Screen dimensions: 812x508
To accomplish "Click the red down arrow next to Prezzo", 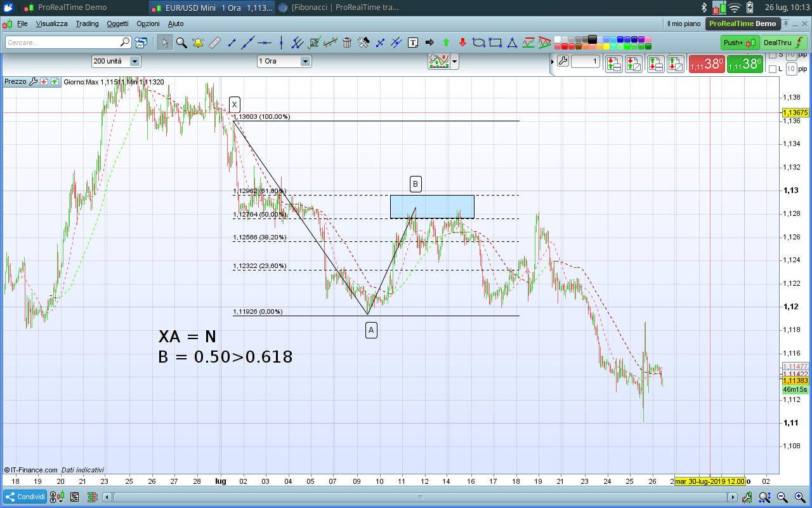I will (x=44, y=81).
